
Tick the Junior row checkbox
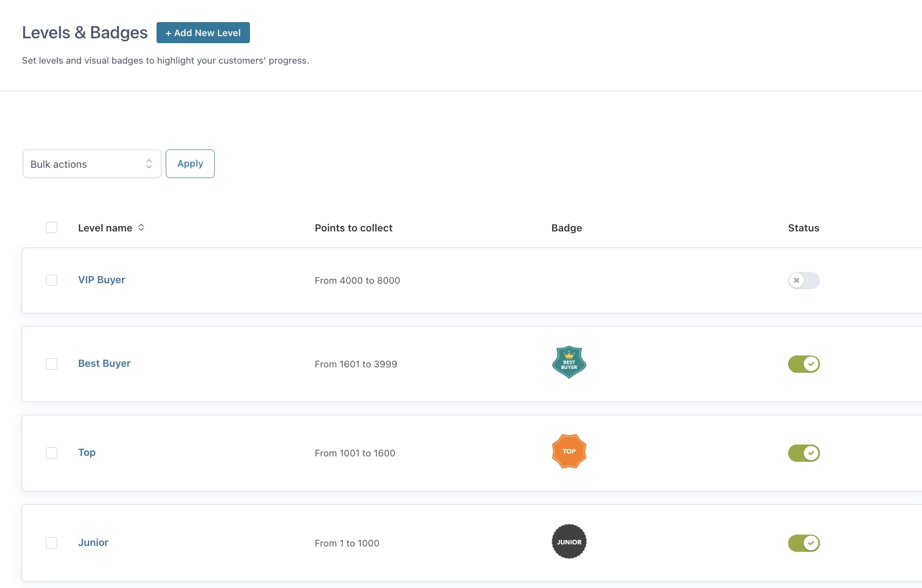[52, 543]
